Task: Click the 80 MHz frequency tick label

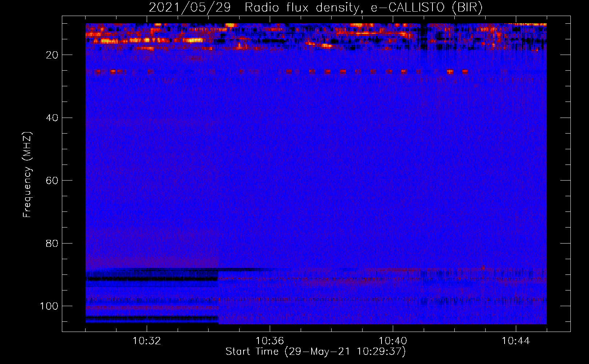Action: click(x=52, y=243)
